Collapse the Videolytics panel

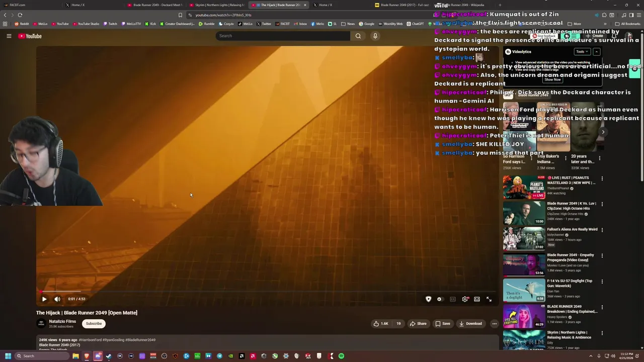point(597,52)
